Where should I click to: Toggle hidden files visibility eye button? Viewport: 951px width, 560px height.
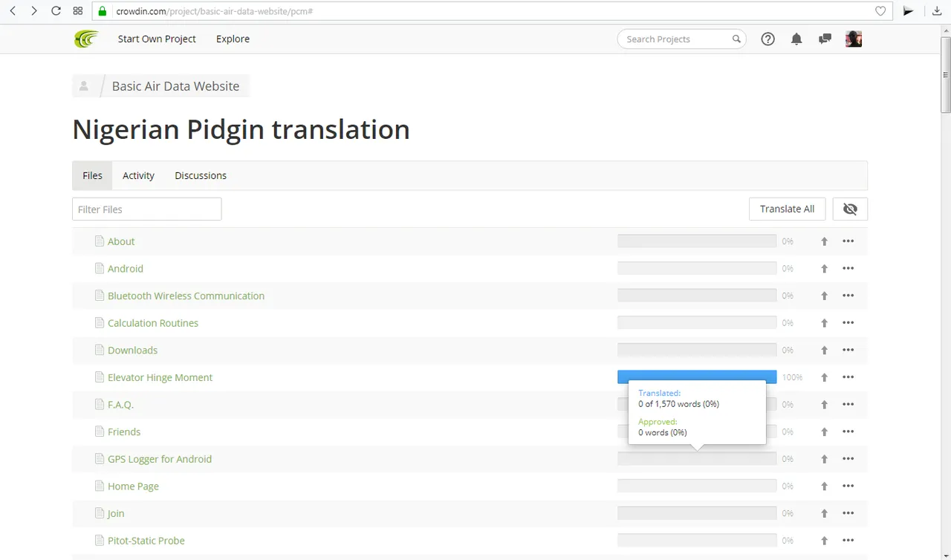[850, 209]
